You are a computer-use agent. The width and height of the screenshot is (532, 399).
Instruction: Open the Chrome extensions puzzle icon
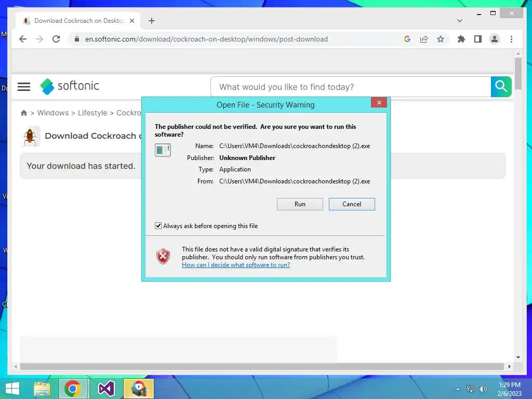[x=461, y=39]
